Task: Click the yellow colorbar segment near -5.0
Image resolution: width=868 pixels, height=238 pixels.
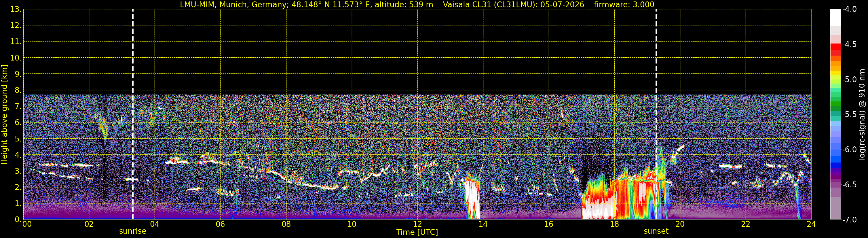Action: 835,73
